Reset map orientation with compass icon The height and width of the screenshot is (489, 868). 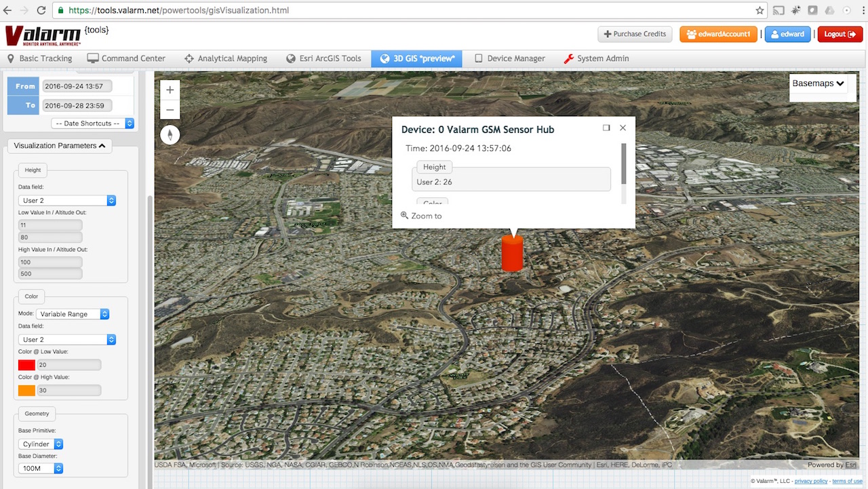point(170,135)
